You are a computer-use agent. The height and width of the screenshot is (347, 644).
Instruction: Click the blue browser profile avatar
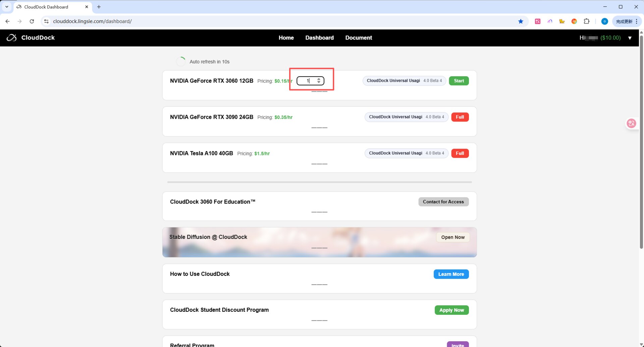coord(604,21)
